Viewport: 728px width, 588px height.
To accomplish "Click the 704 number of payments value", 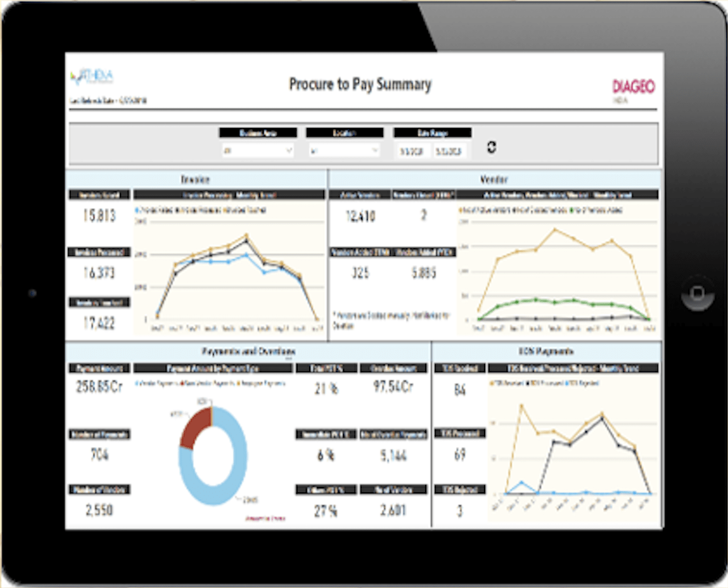I will pos(100,454).
